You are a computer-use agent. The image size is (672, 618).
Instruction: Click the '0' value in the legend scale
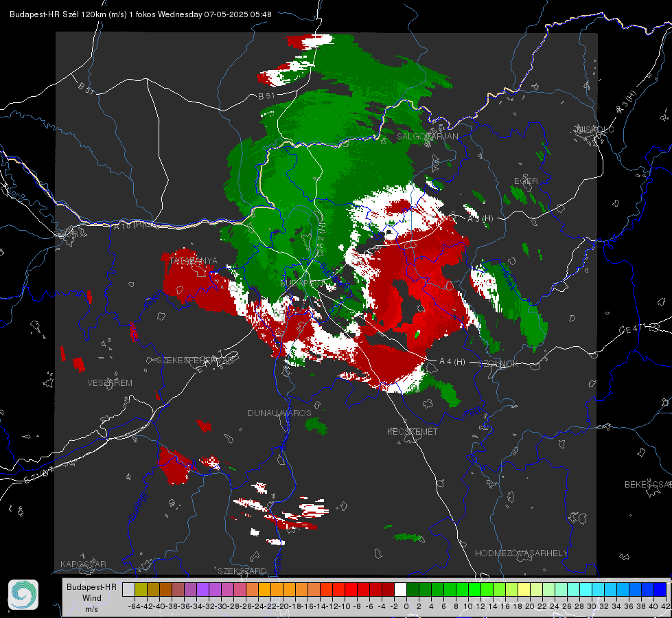click(407, 606)
